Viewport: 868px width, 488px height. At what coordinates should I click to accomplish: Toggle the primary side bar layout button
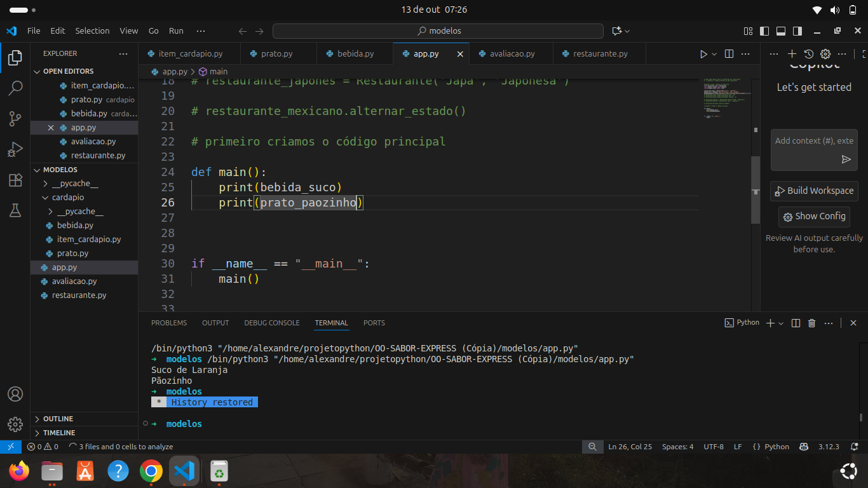tap(764, 31)
